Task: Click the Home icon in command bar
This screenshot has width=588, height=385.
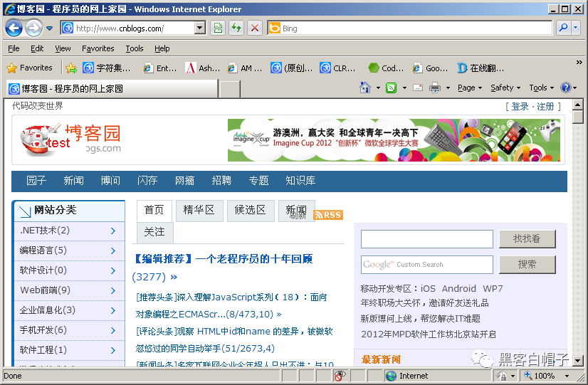Action: coord(365,88)
